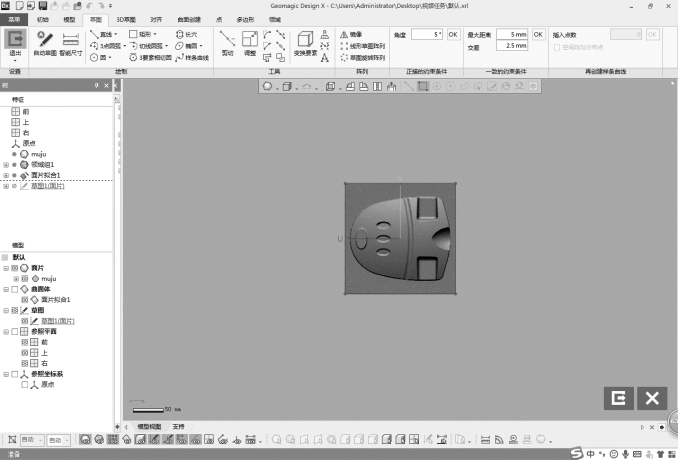Switch to the 对齐 ribbon tab

click(156, 19)
